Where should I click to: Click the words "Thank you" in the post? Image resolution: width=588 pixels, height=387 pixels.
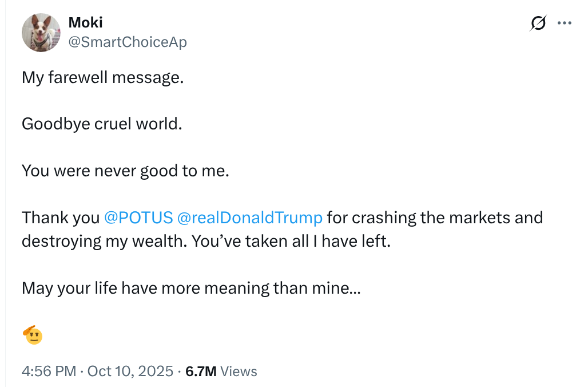click(x=61, y=218)
